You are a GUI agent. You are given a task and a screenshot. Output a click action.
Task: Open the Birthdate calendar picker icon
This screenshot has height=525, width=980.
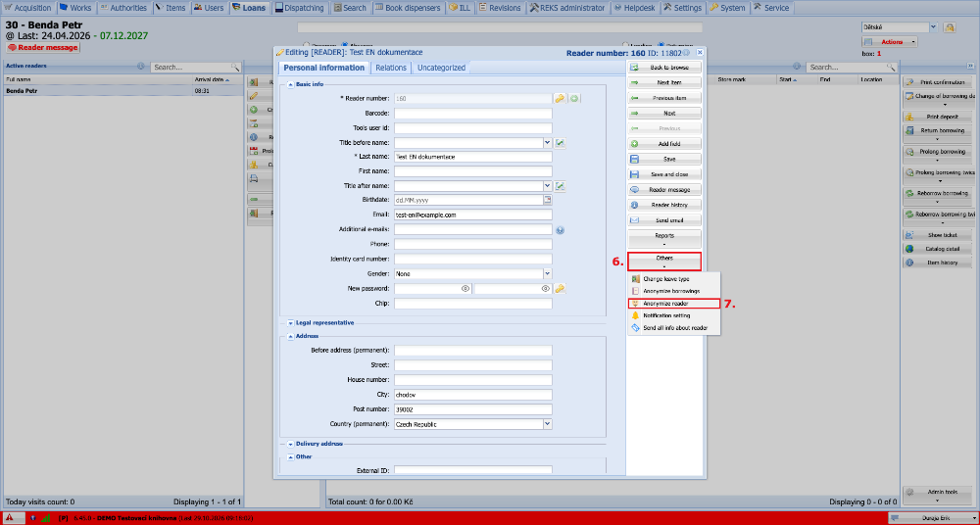click(548, 200)
